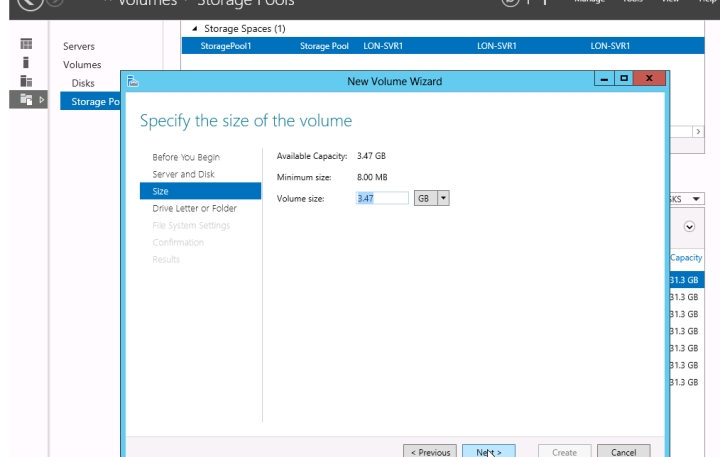This screenshot has height=457, width=720.
Task: Expand the round chevron in Physical Disks panel
Action: click(689, 227)
